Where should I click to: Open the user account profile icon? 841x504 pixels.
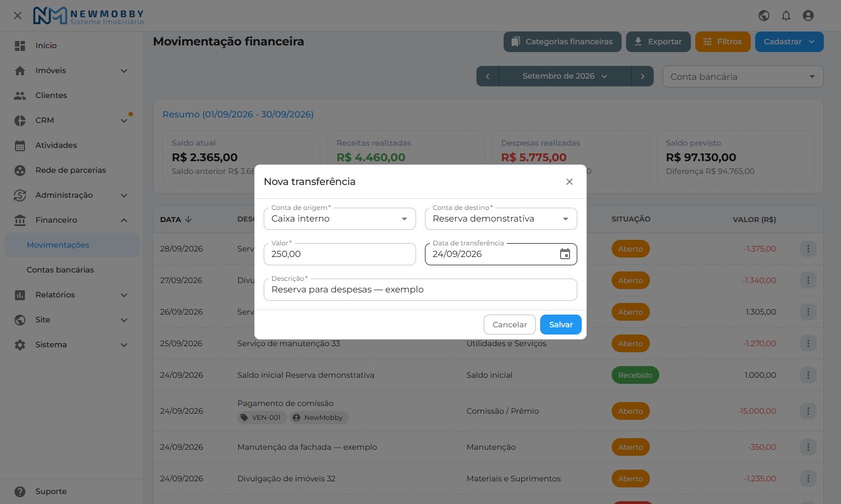pos(808,16)
